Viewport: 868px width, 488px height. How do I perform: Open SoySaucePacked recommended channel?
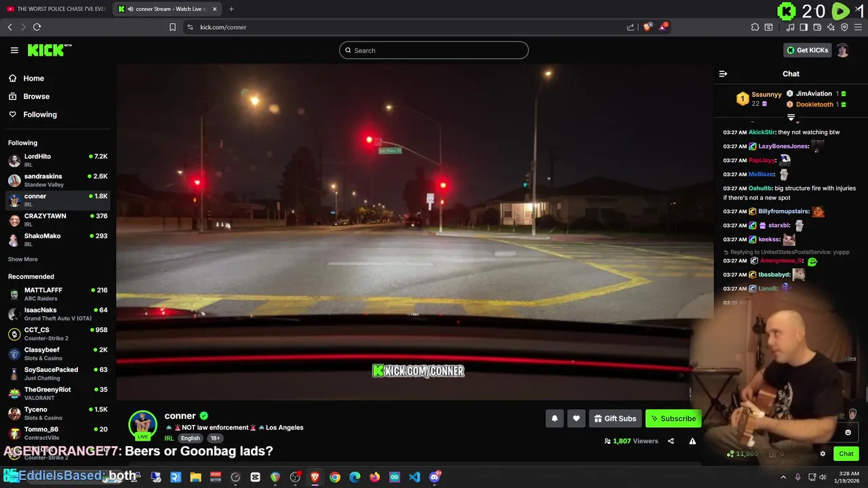tap(58, 373)
